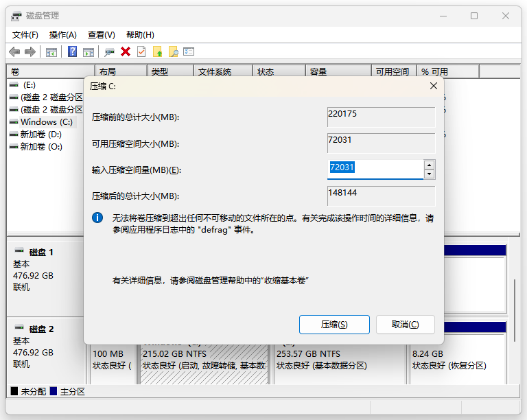
Task: Click the 文件系统 column header
Action: 215,71
